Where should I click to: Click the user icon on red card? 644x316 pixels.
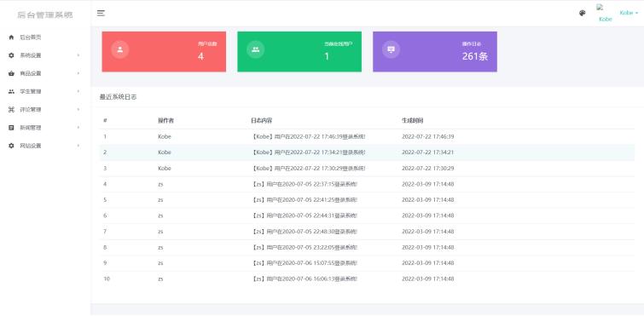(120, 49)
